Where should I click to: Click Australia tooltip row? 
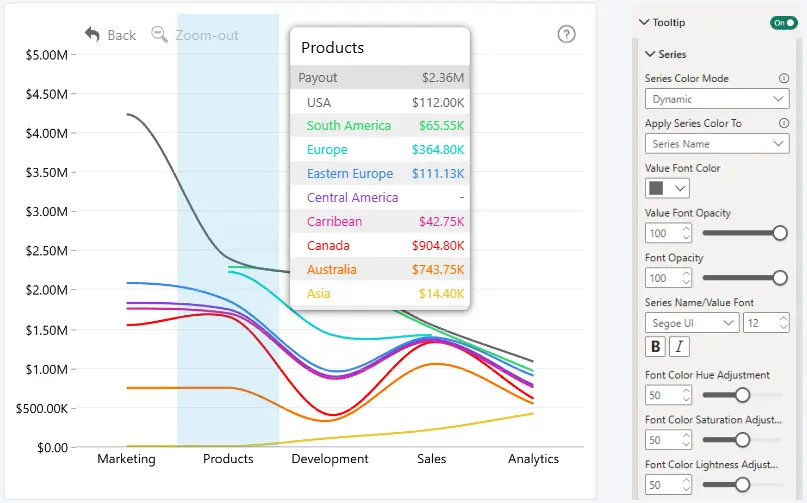coord(380,270)
